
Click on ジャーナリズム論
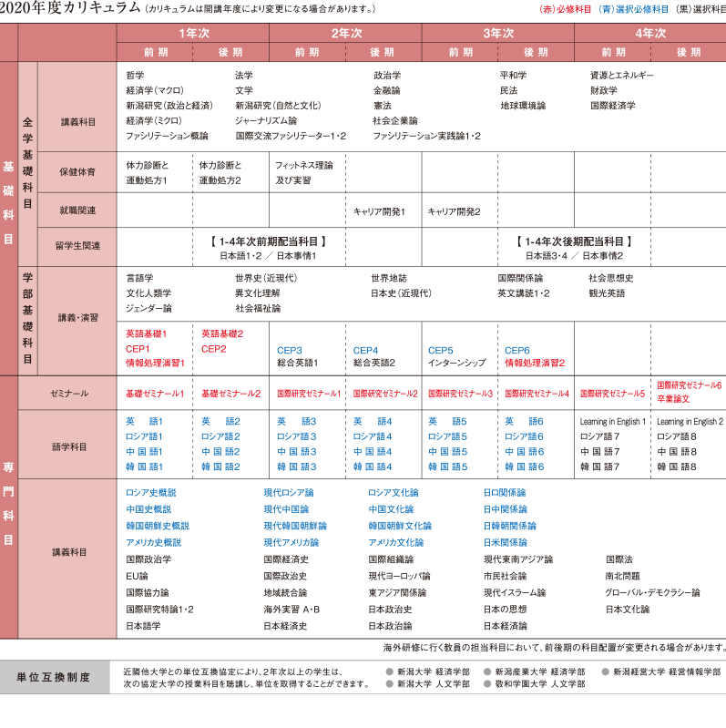click(266, 120)
